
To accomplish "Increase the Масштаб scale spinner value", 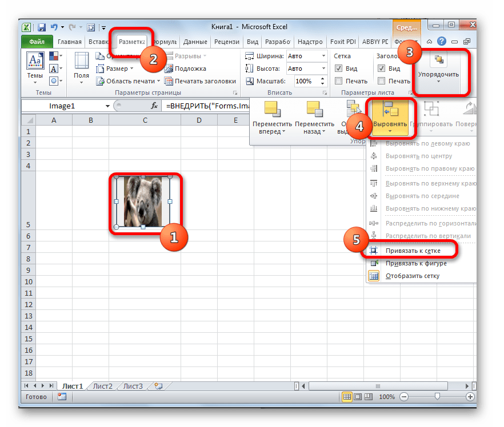I will [x=322, y=79].
